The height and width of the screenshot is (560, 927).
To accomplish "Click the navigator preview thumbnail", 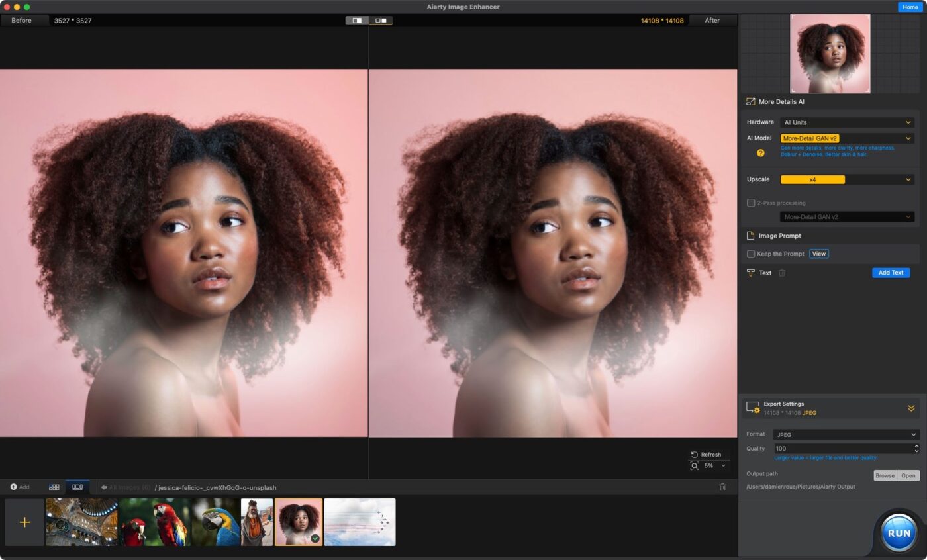I will tap(830, 54).
